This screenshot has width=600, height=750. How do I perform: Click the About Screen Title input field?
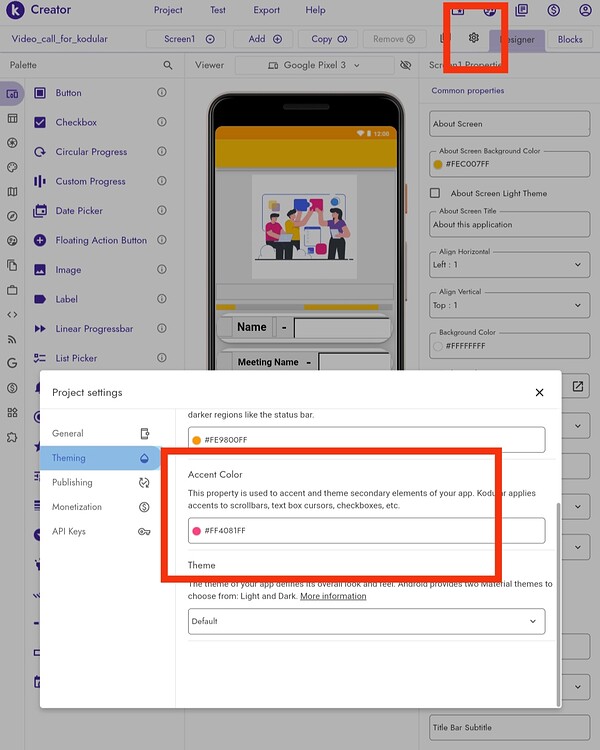pyautogui.click(x=510, y=224)
